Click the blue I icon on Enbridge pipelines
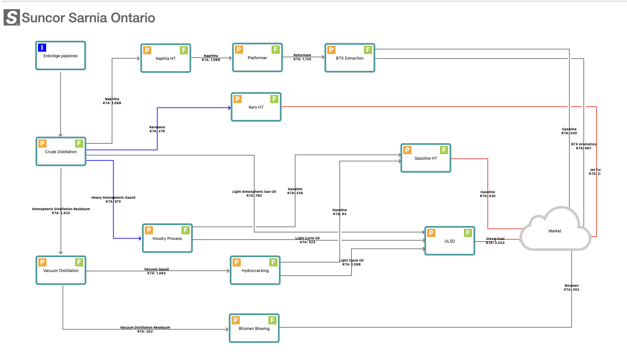Screen dimensions: 627x364 [42, 47]
